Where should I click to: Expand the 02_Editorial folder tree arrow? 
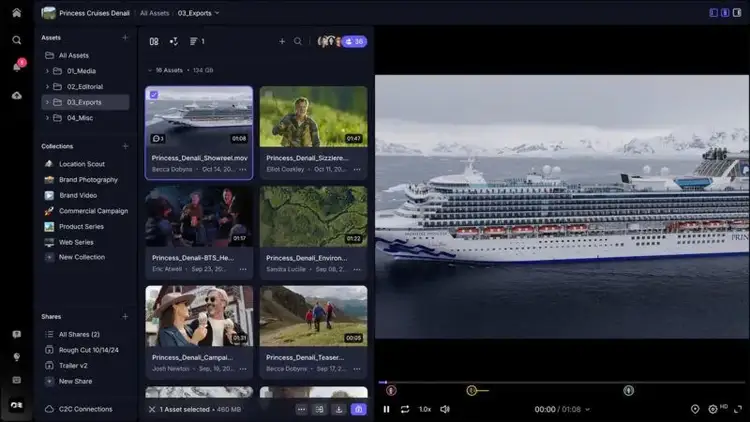47,87
